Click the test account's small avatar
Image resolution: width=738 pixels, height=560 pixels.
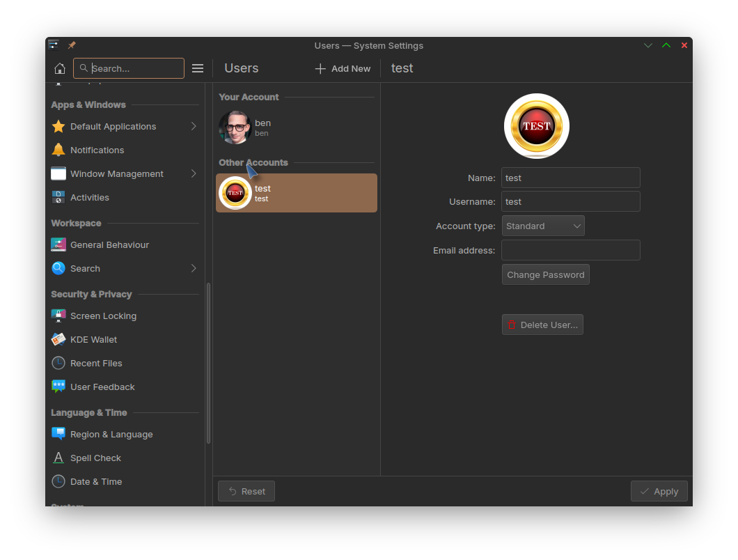pos(235,193)
